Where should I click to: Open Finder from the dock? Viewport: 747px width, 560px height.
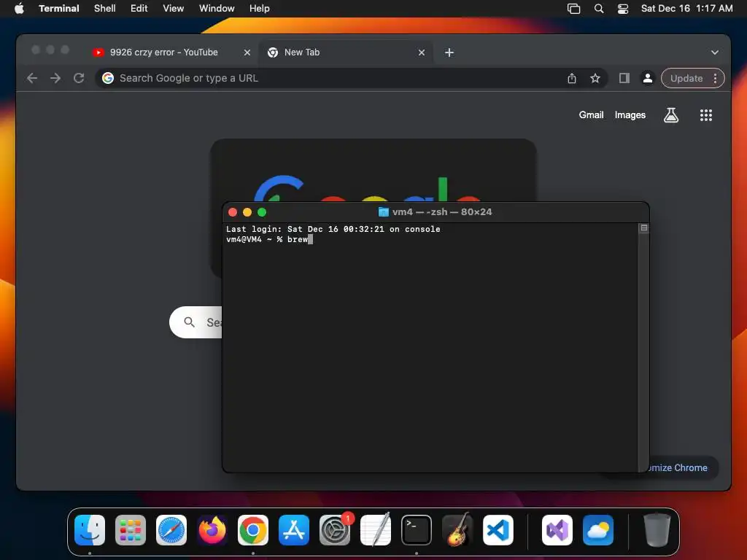[x=90, y=530]
